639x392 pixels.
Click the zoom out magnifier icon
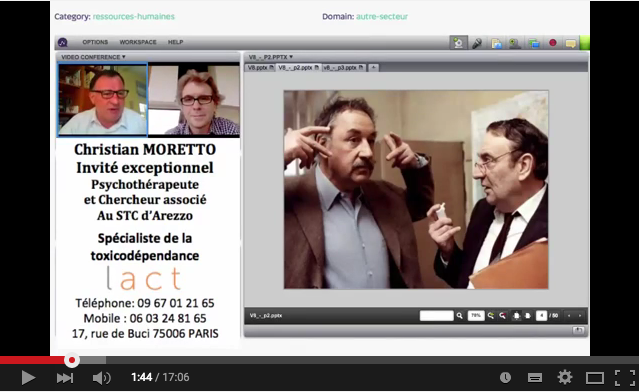click(x=502, y=315)
